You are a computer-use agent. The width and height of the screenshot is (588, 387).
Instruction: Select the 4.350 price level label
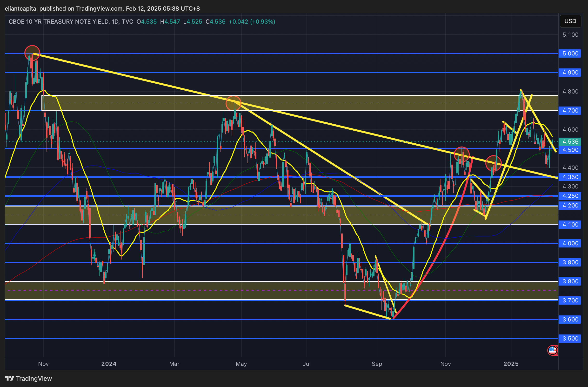click(x=570, y=177)
